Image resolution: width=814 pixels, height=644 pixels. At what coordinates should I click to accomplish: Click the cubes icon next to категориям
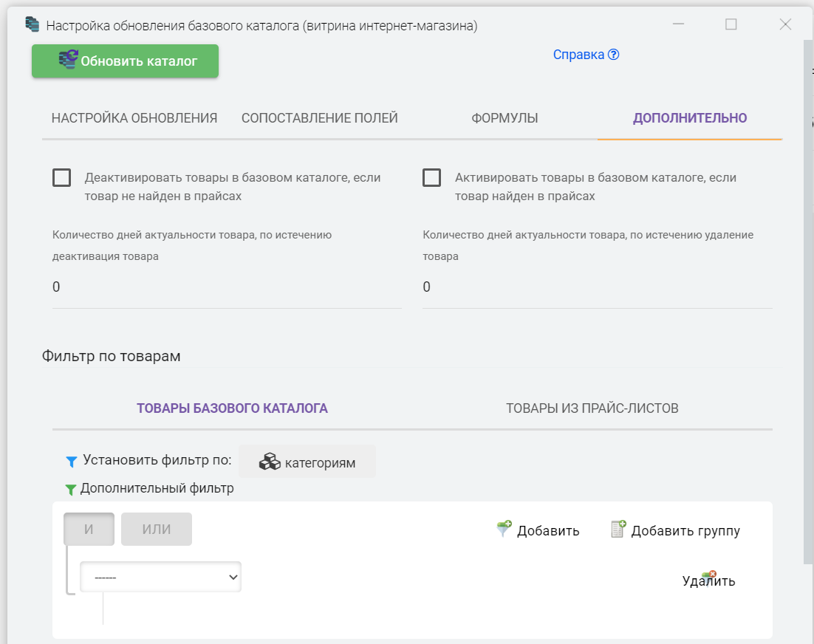tap(270, 462)
